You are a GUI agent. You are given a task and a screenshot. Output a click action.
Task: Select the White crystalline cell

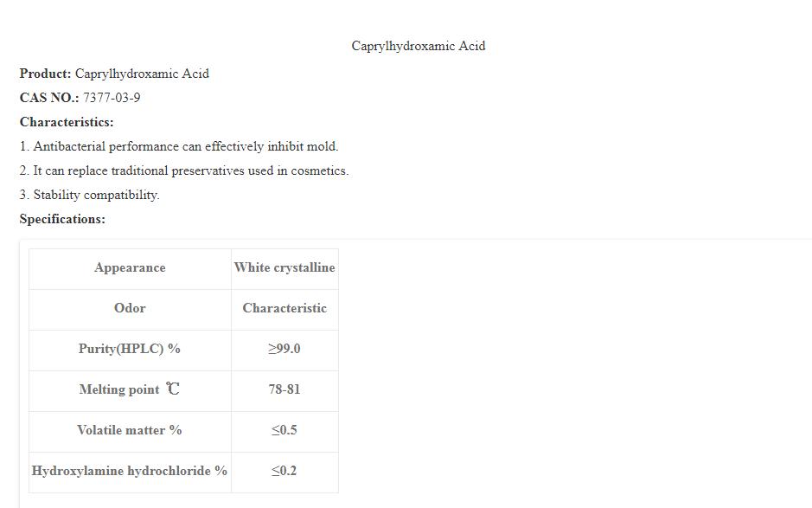pyautogui.click(x=285, y=268)
